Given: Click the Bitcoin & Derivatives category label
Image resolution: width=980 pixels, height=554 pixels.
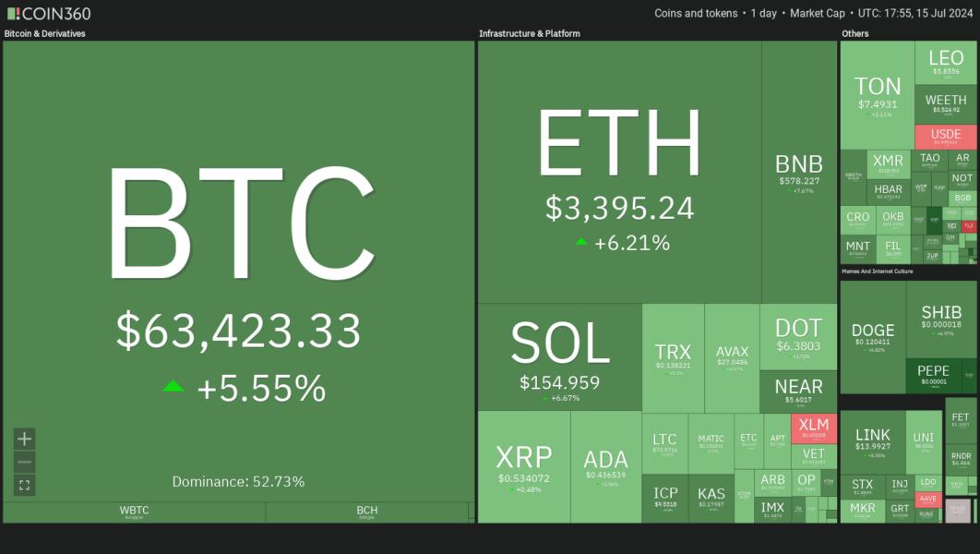Looking at the screenshot, I should pos(45,34).
